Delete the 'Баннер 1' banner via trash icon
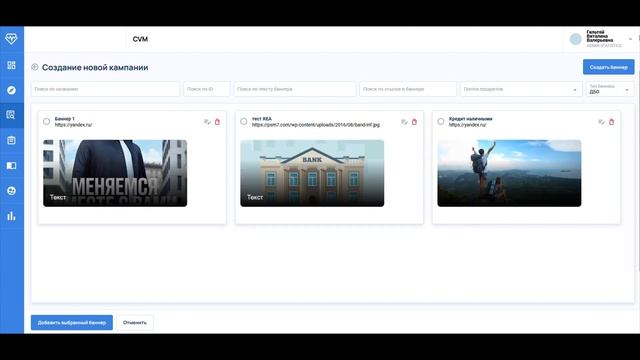Screen dimensions: 640x360 218,122
